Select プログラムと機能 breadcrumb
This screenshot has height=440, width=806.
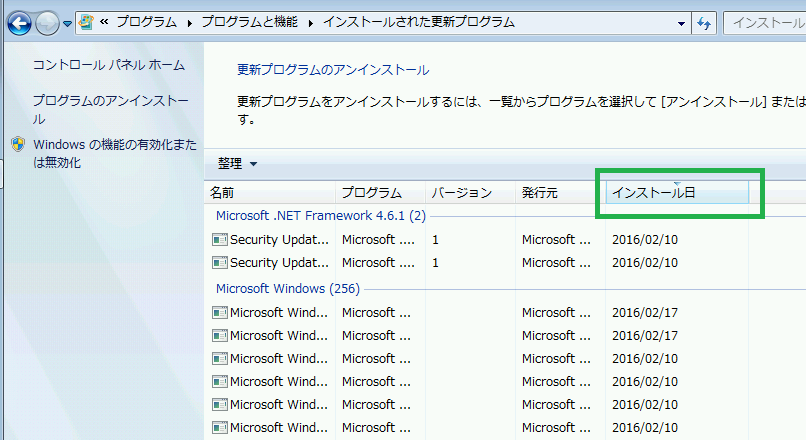(249, 22)
